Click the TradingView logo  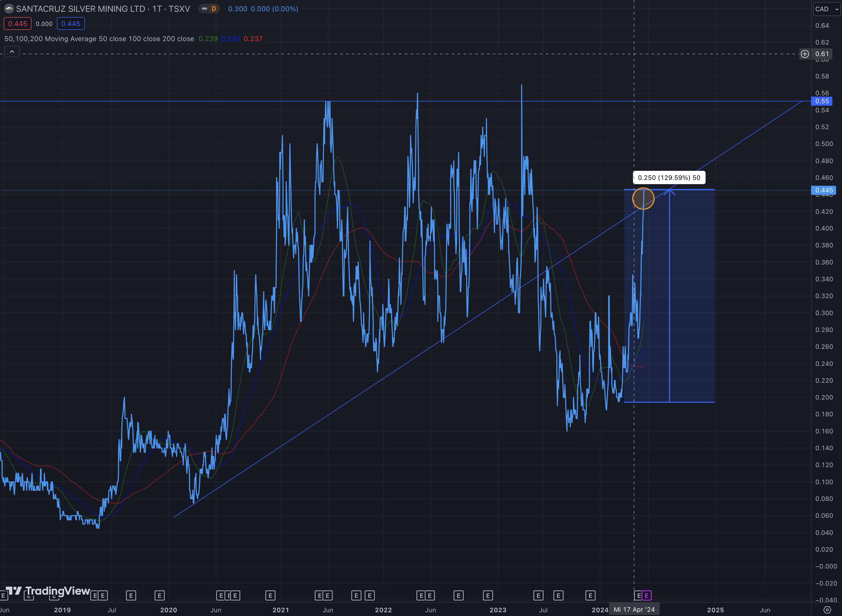click(x=49, y=591)
